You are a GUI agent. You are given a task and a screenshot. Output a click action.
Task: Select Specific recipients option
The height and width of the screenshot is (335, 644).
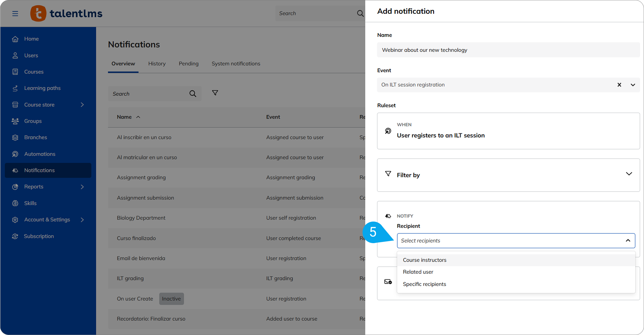click(424, 284)
